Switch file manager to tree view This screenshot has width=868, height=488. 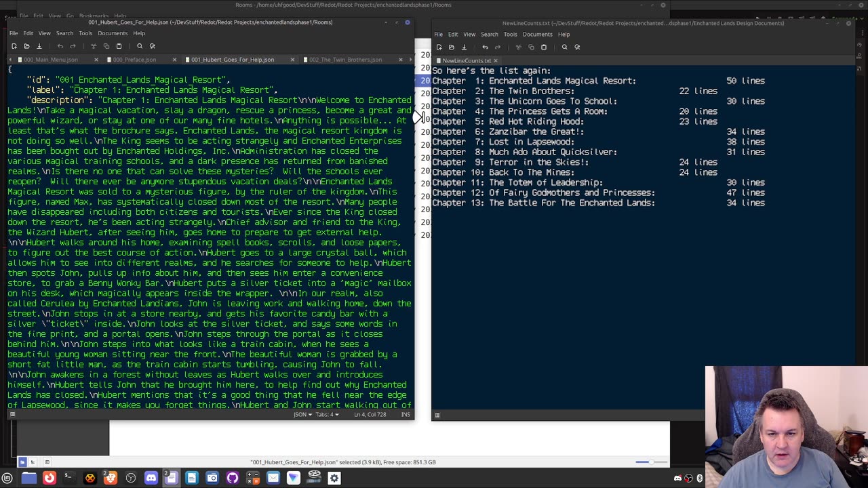[x=33, y=462]
